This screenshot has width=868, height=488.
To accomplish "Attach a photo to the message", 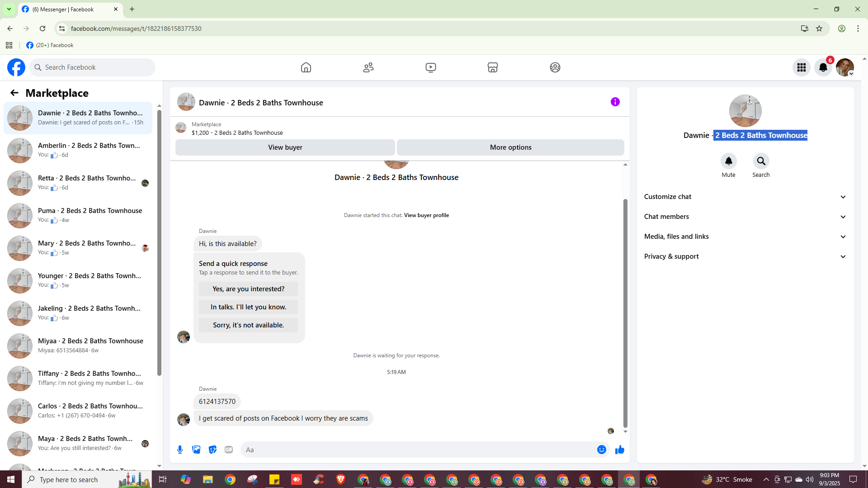I will [x=196, y=450].
